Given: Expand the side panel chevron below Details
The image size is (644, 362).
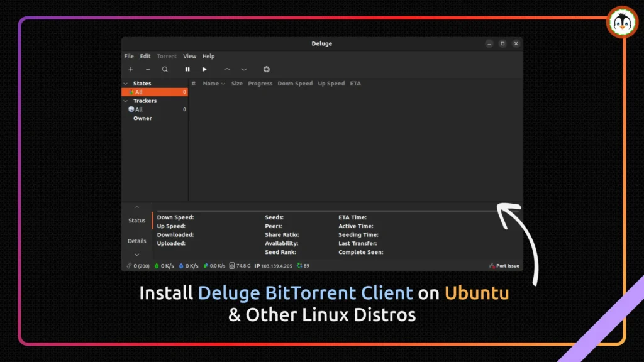Looking at the screenshot, I should 137,254.
